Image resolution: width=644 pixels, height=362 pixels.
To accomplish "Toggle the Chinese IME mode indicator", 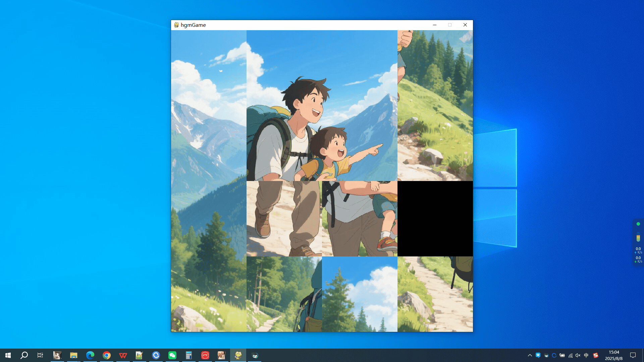I will (x=586, y=355).
